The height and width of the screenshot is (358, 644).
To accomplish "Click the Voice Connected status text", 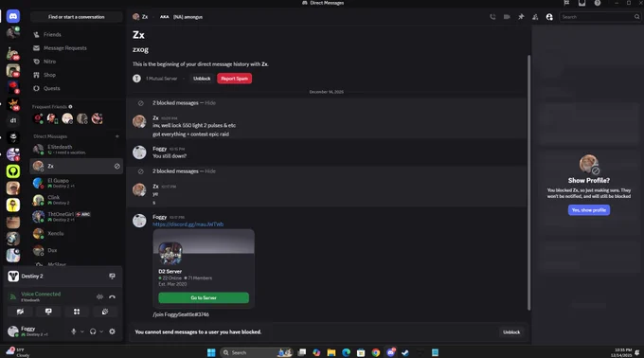I will point(41,294).
